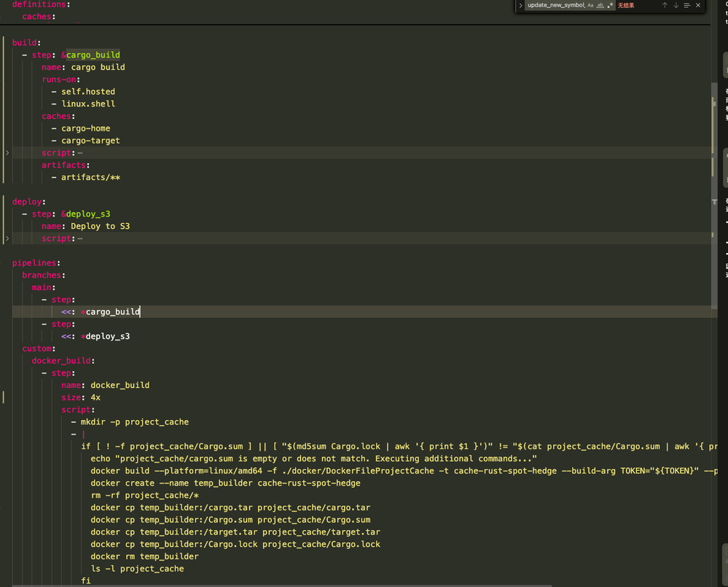Toggle Match Case in find widget

tap(591, 6)
